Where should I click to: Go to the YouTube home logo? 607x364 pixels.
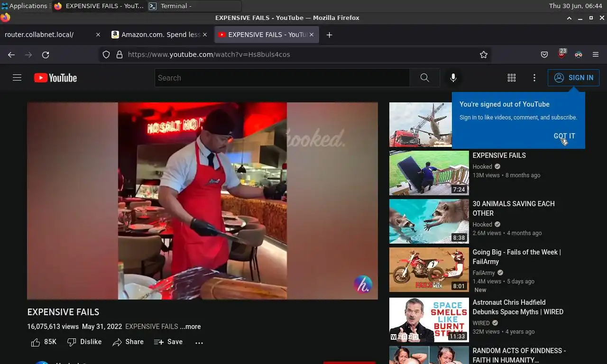click(55, 78)
